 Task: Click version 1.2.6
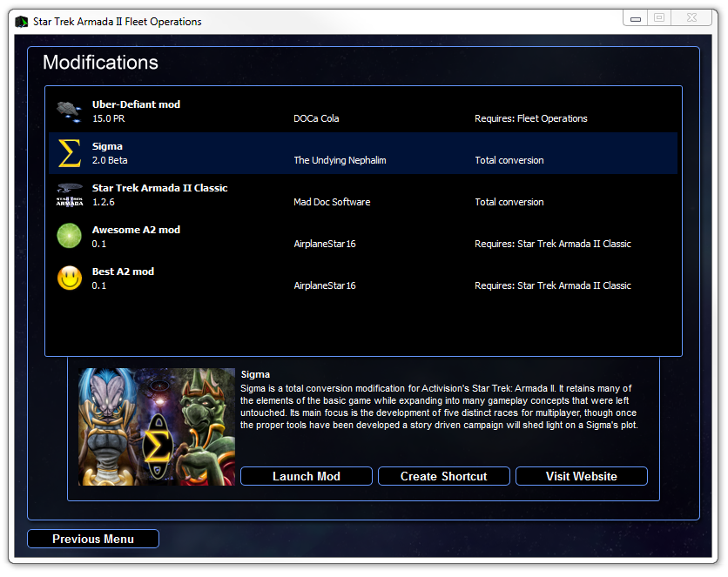click(103, 202)
